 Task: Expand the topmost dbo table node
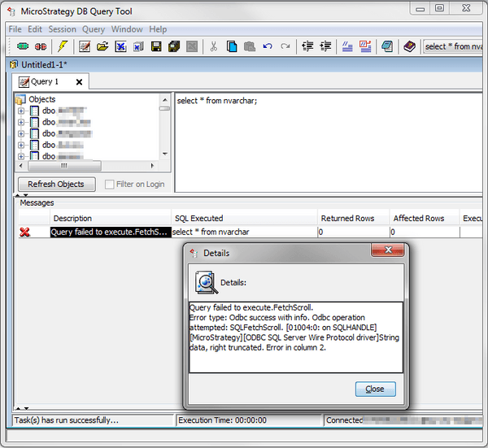click(21, 111)
